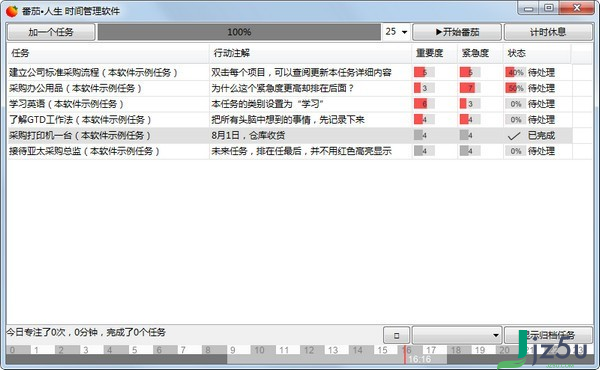Close the 番茄·人生 window
Image resolution: width=600 pixels, height=370 pixels.
[x=577, y=8]
